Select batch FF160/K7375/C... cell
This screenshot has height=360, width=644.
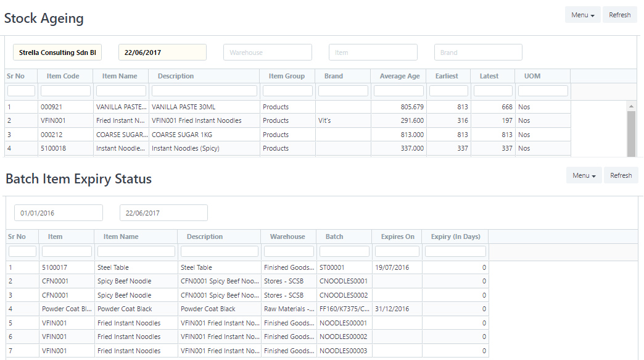[344, 309]
